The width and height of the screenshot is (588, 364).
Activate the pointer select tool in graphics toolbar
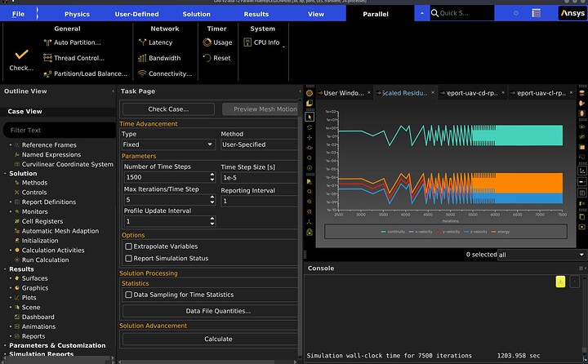pos(310,117)
